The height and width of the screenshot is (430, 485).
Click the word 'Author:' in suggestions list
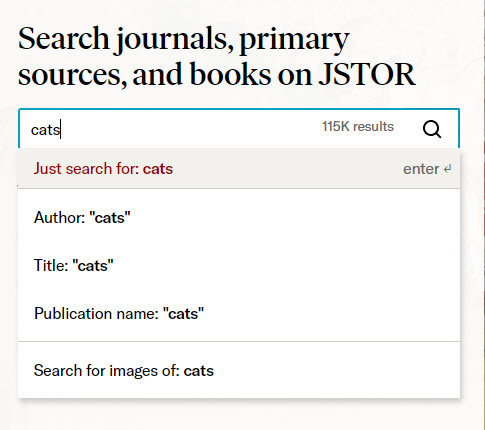tap(59, 218)
